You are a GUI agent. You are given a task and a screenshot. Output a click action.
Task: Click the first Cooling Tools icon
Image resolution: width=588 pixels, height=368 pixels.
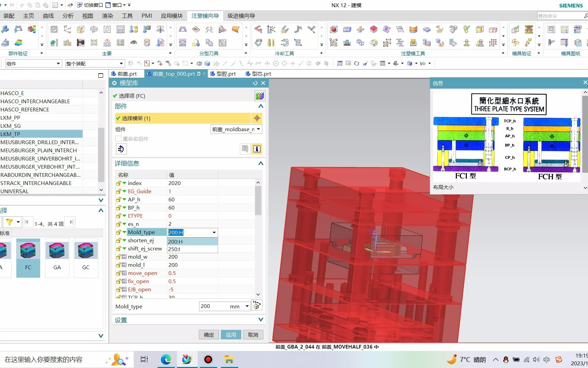tap(258, 29)
